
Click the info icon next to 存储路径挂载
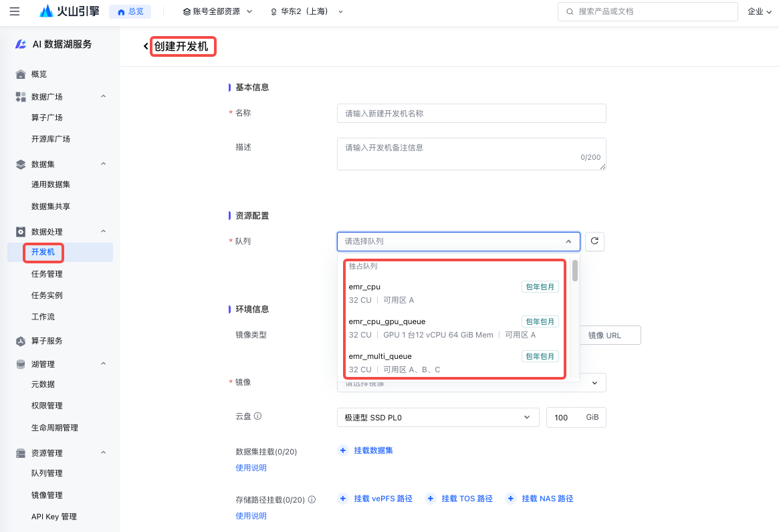312,499
